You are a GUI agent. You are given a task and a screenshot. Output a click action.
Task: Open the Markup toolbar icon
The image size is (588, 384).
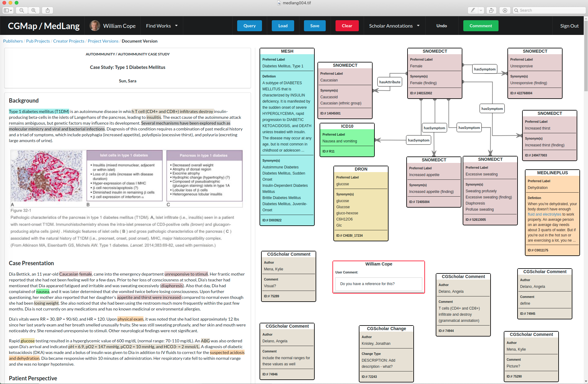505,10
